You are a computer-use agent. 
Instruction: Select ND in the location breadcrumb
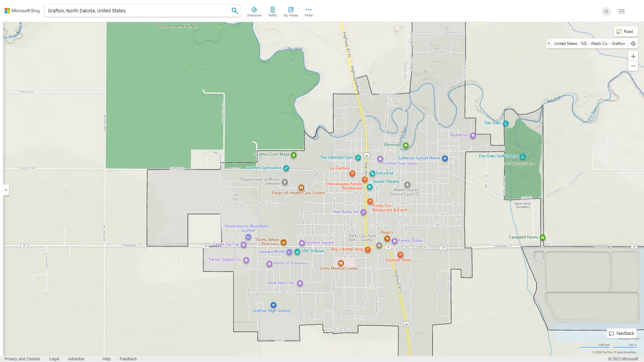click(584, 43)
